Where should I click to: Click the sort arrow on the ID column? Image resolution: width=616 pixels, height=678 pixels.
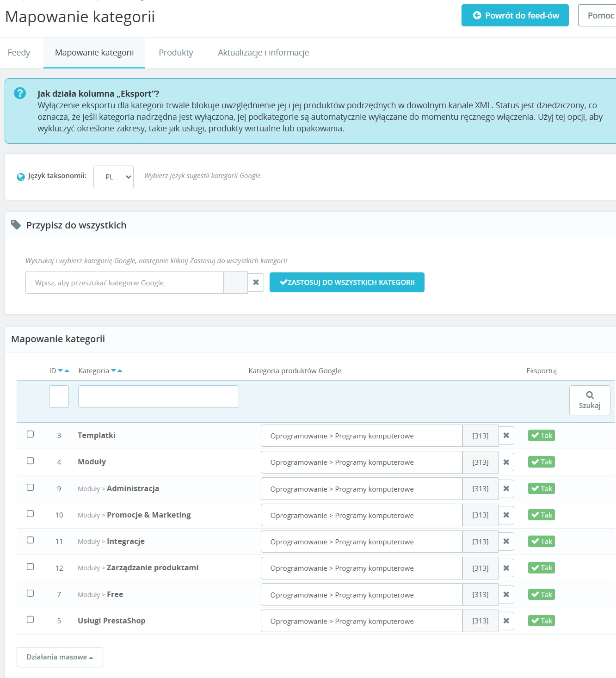point(63,370)
